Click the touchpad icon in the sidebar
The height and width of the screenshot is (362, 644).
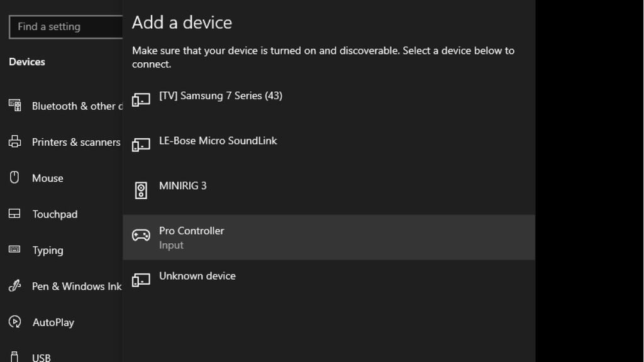(x=16, y=214)
